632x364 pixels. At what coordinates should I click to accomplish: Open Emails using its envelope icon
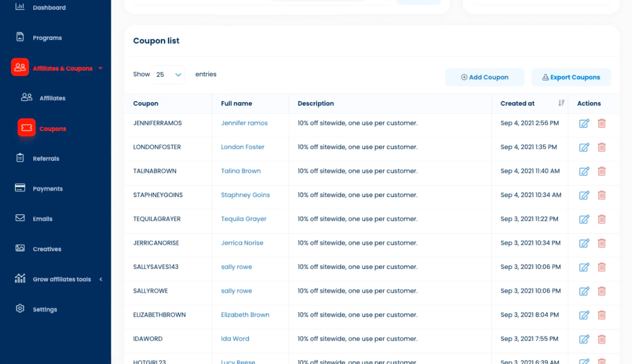(20, 218)
